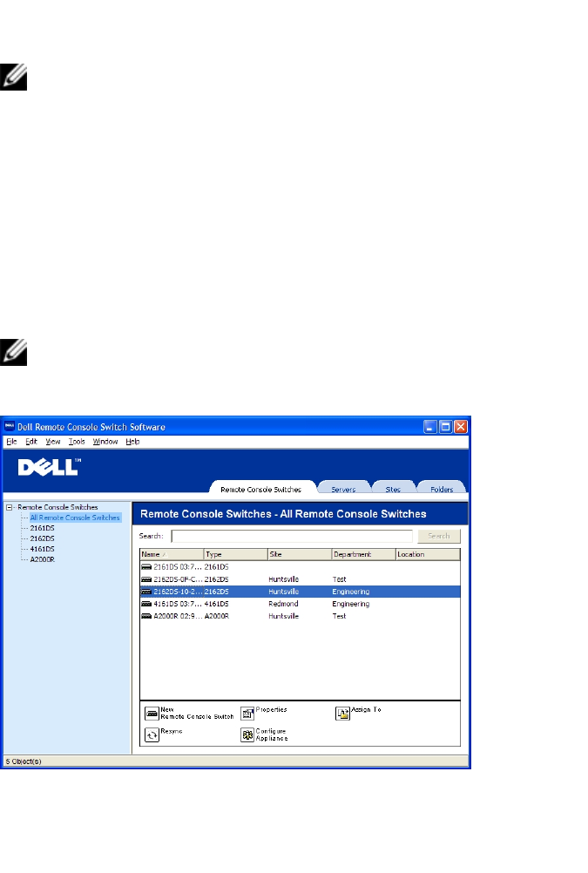Viewport: 588px width, 873px height.
Task: Click Engineering in the 4161DS row
Action: point(351,604)
